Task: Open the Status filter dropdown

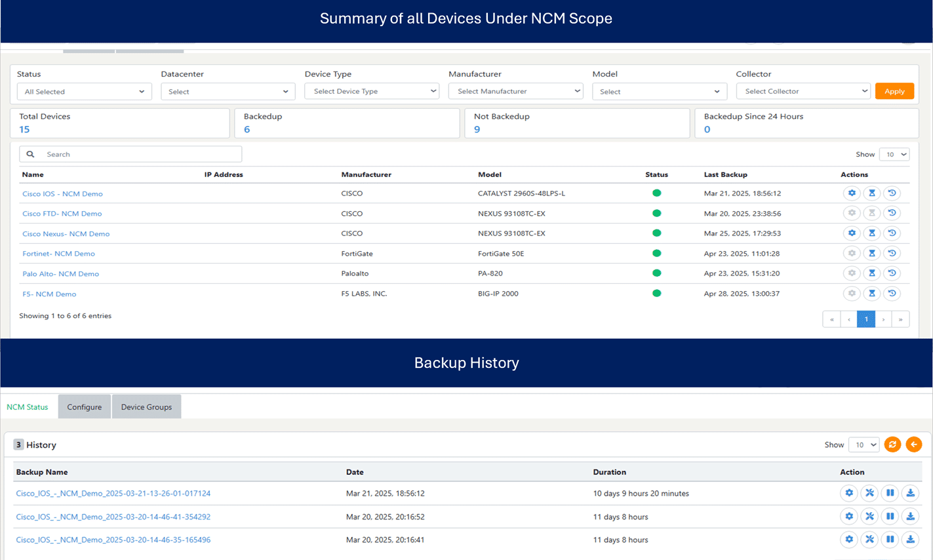Action: pos(84,92)
